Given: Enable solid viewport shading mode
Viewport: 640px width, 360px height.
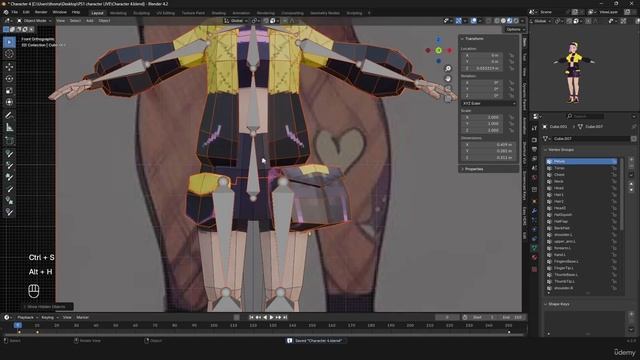Looking at the screenshot, I should pos(503,21).
